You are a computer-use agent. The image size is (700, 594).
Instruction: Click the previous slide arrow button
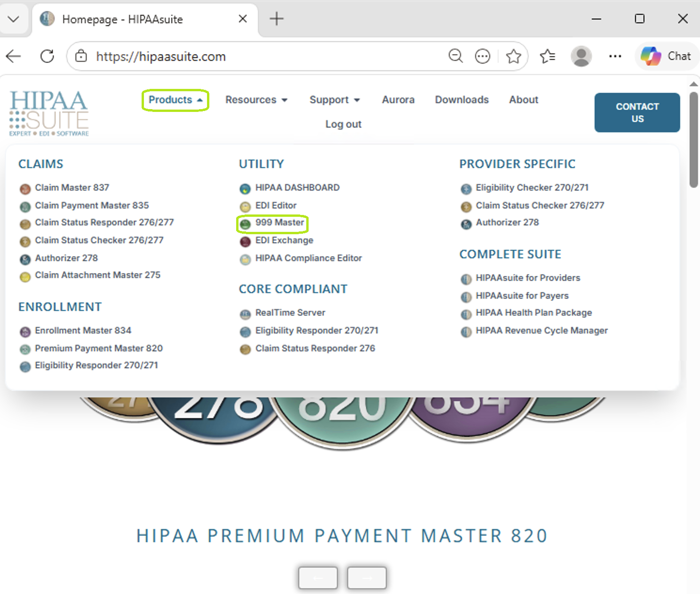318,578
